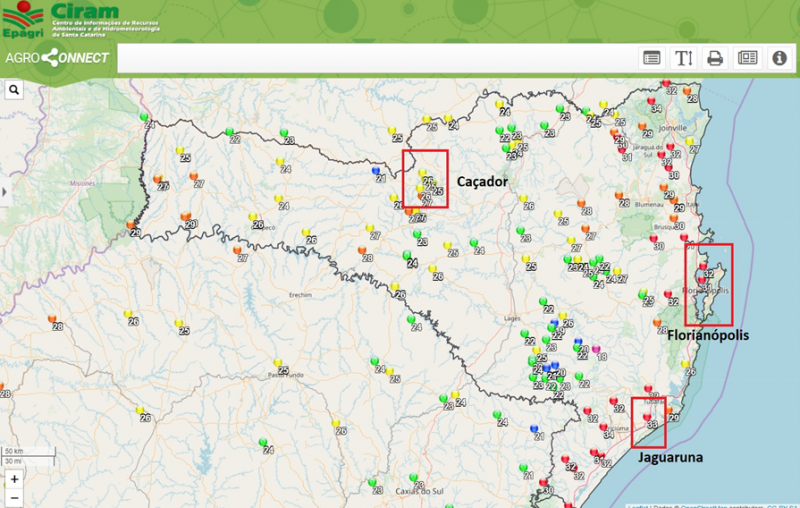The height and width of the screenshot is (508, 800).
Task: Open the map search magnifier
Action: click(14, 90)
